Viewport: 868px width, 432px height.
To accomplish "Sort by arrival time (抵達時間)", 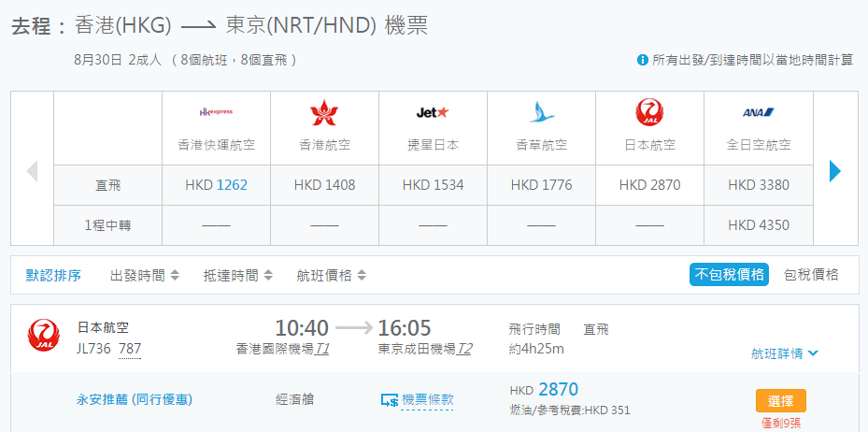I will (237, 276).
